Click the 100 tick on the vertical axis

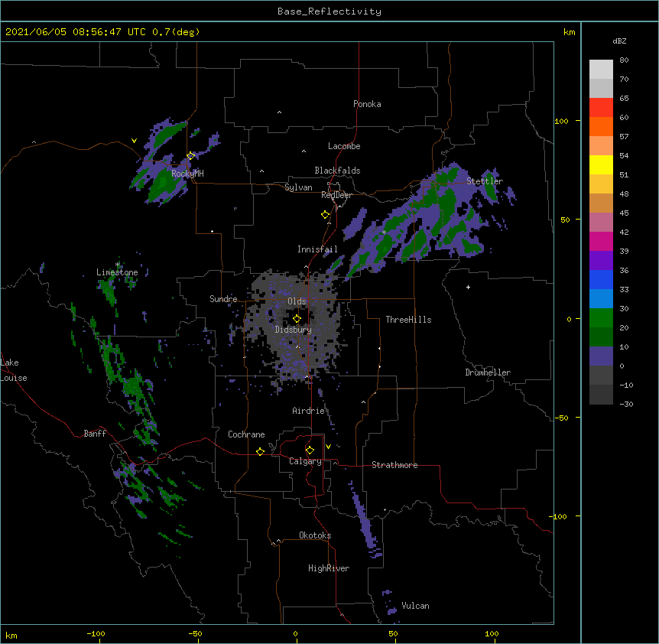(561, 122)
